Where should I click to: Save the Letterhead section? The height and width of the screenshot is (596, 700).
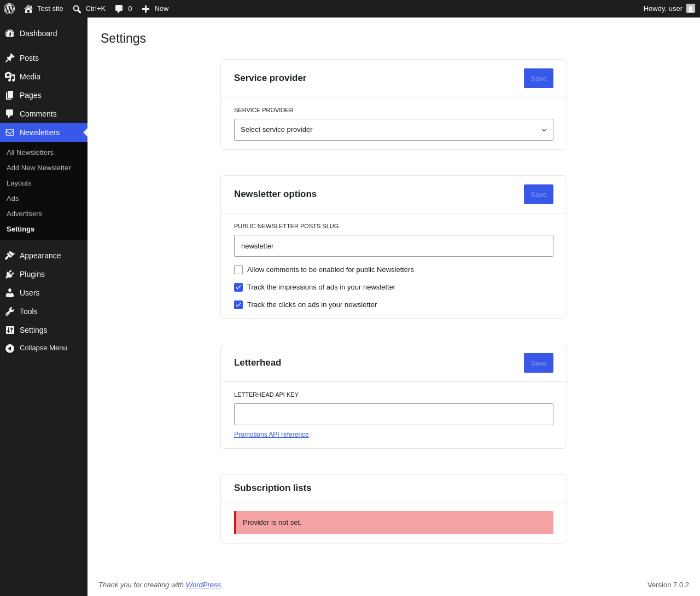pyautogui.click(x=539, y=363)
